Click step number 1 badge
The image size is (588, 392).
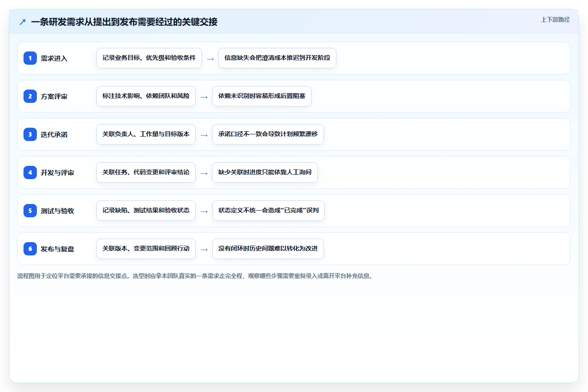(30, 58)
